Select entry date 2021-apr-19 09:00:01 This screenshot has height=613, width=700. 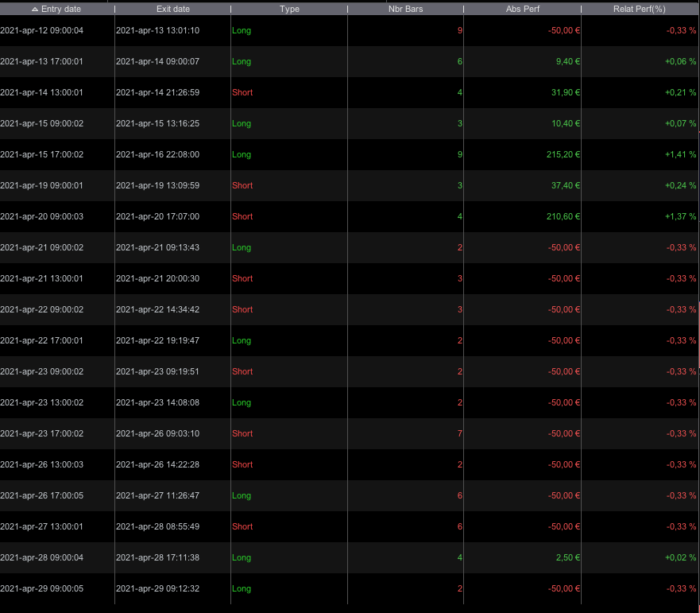(41, 185)
